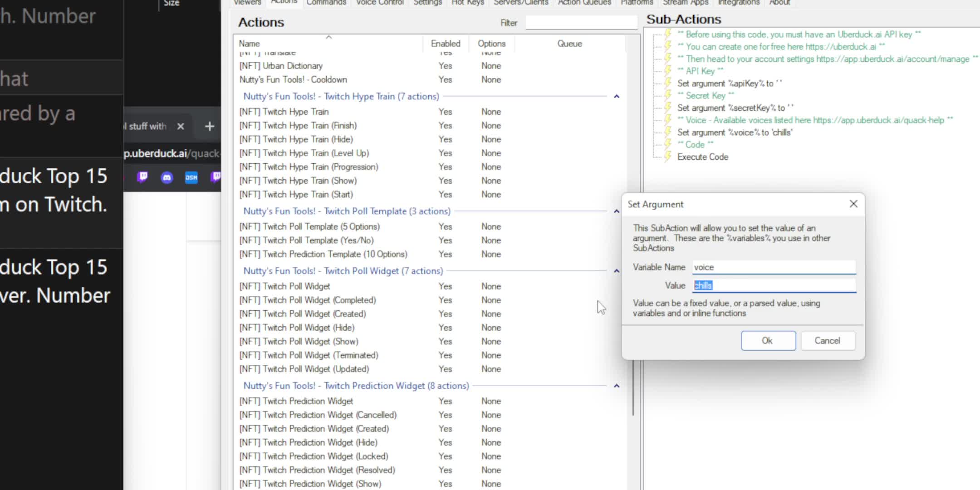
Task: Click lightning icon next to apiKey argument
Action: [668, 83]
